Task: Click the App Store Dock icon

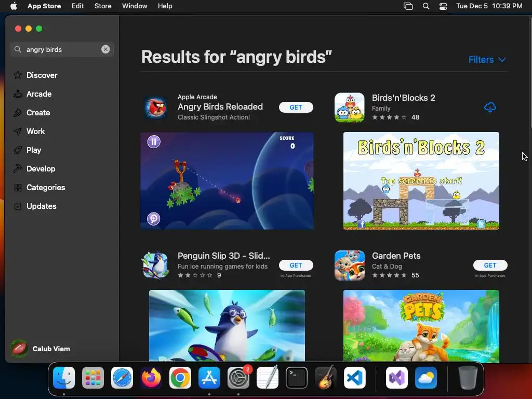Action: 209,378
